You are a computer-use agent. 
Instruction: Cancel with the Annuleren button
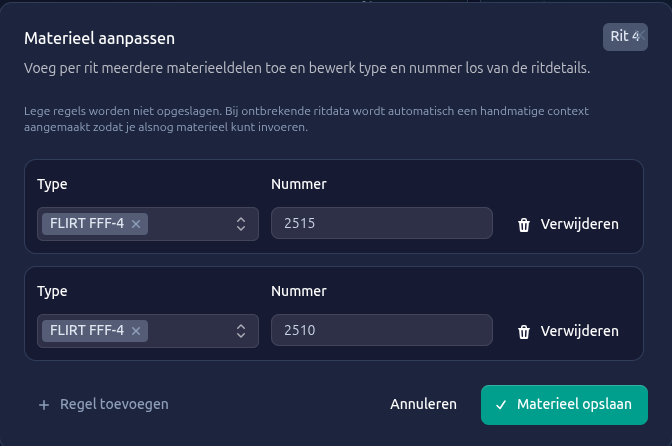[423, 404]
